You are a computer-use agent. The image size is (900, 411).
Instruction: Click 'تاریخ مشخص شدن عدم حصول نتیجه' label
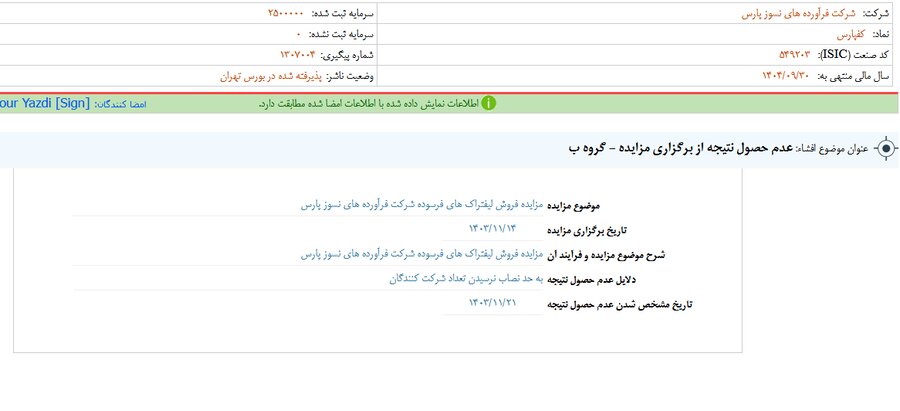pos(620,304)
